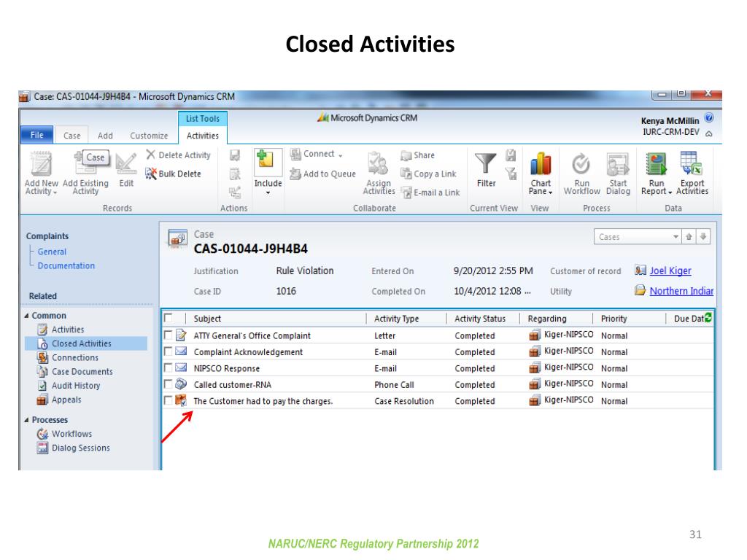Sort by the Subject column header

pyautogui.click(x=207, y=319)
